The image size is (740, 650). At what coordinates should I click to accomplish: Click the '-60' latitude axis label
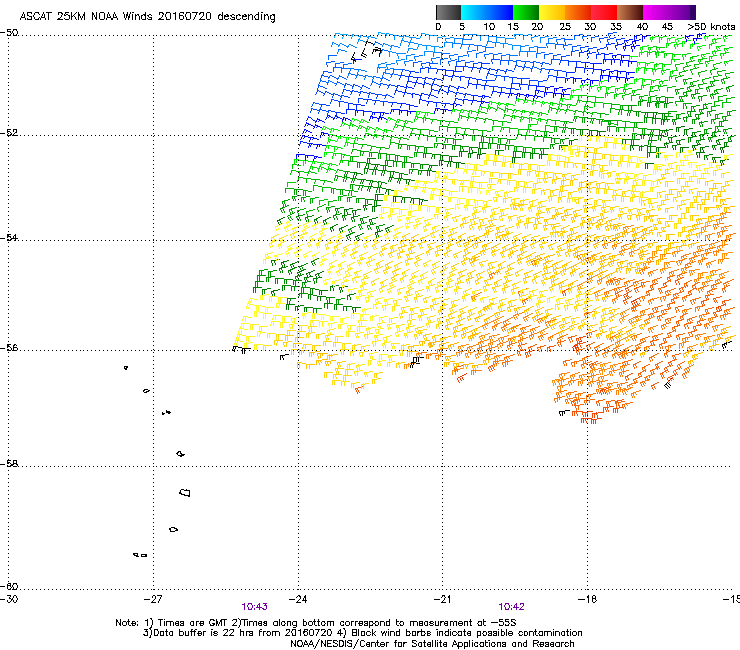(9, 587)
